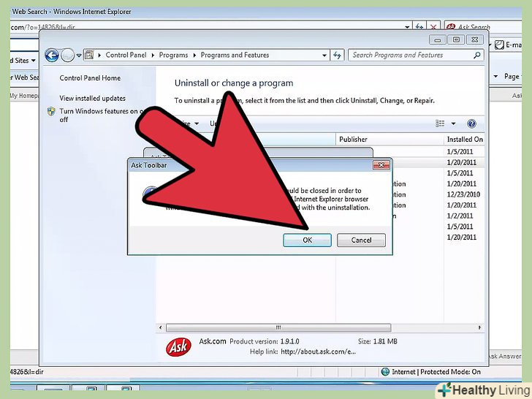
Task: Sort by the Publisher column header
Action: 389,140
